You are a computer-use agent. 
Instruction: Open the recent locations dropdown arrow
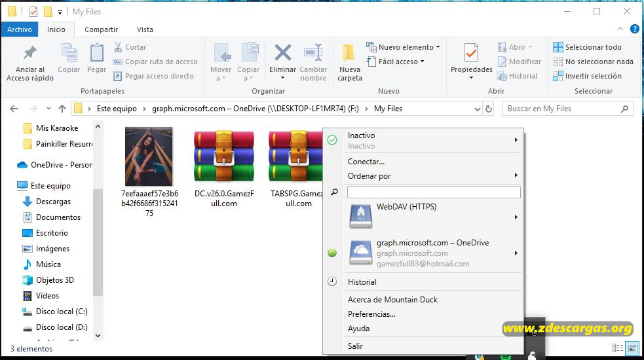tap(48, 109)
